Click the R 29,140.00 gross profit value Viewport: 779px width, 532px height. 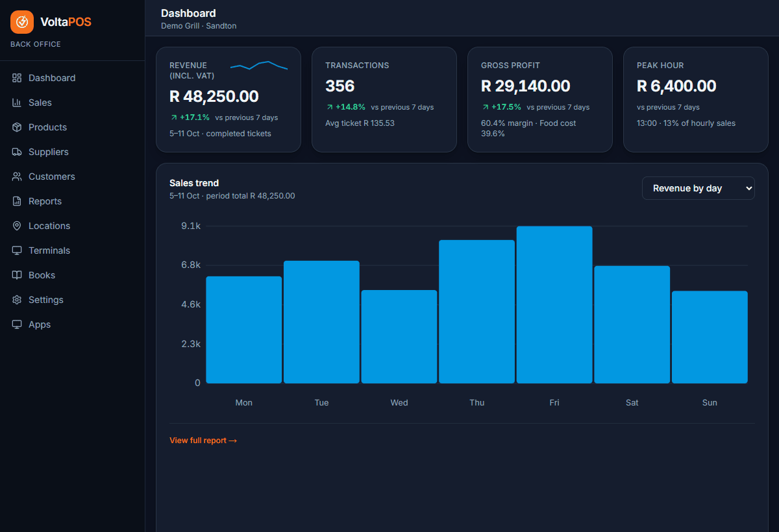[x=526, y=86]
